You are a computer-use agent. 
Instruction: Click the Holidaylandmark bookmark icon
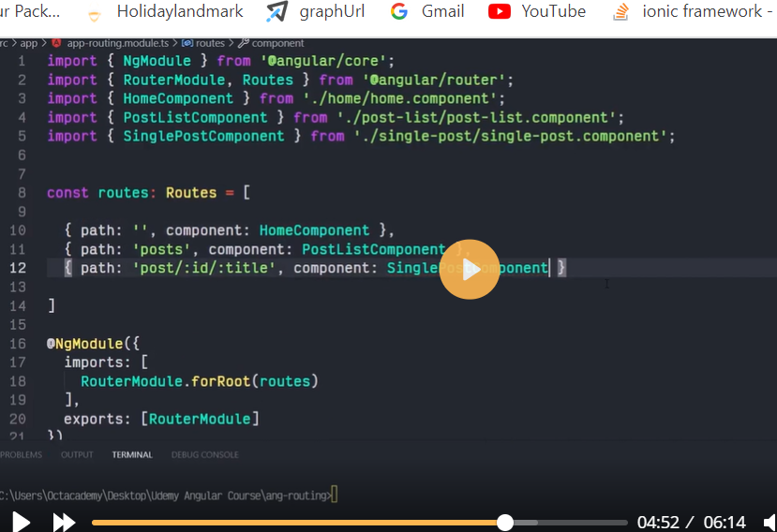click(x=95, y=13)
